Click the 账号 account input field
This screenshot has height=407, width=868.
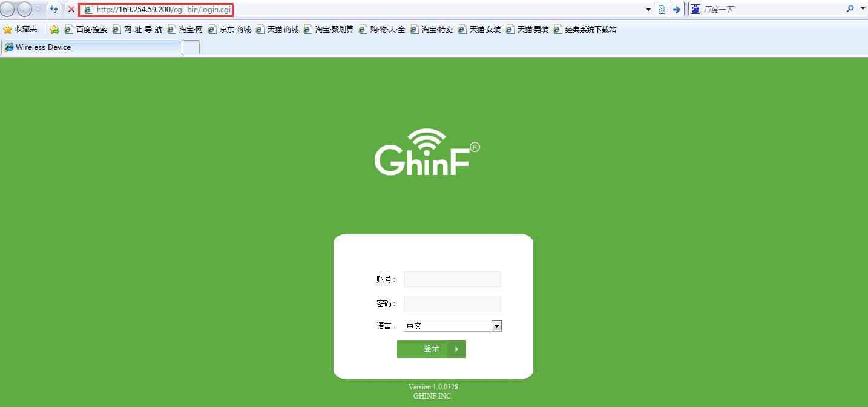(452, 279)
